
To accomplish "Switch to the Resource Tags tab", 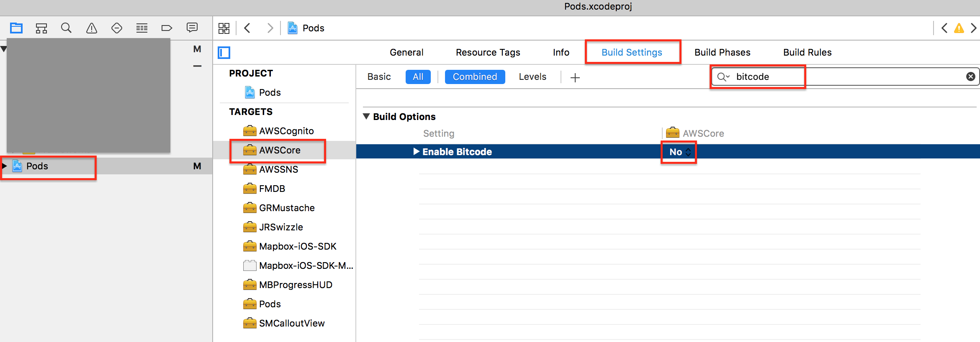I will tap(488, 52).
